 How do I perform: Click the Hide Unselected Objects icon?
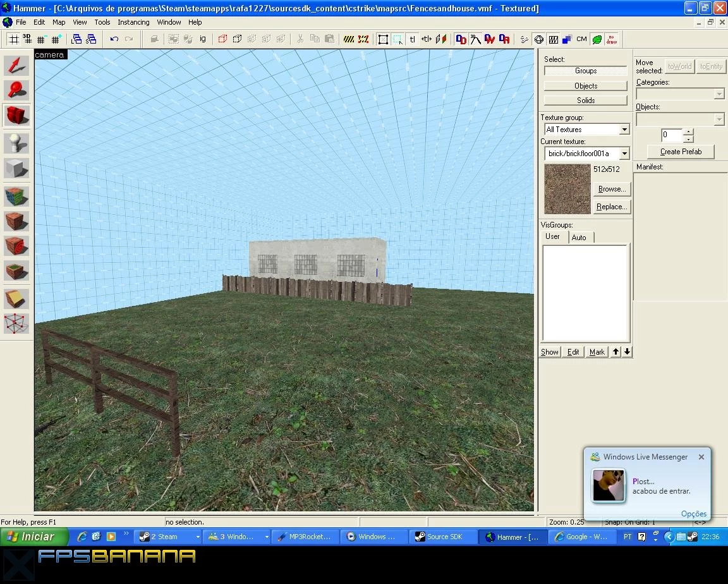click(x=237, y=39)
